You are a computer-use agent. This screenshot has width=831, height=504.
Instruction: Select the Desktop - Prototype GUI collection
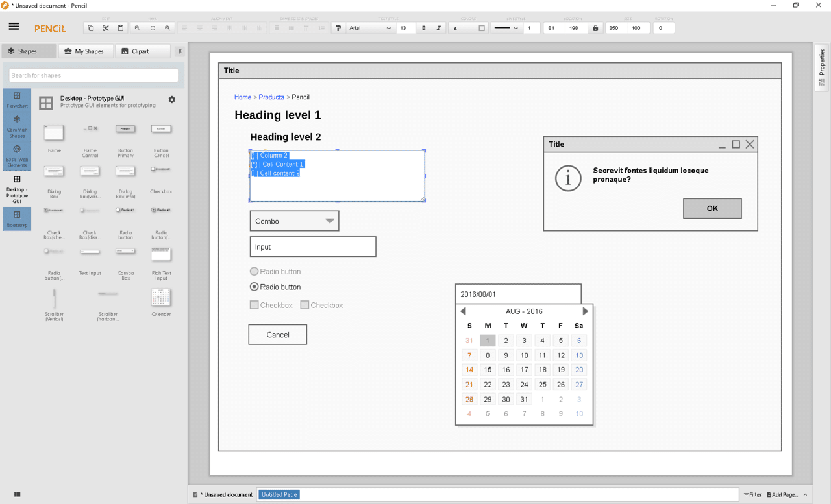coord(17,189)
